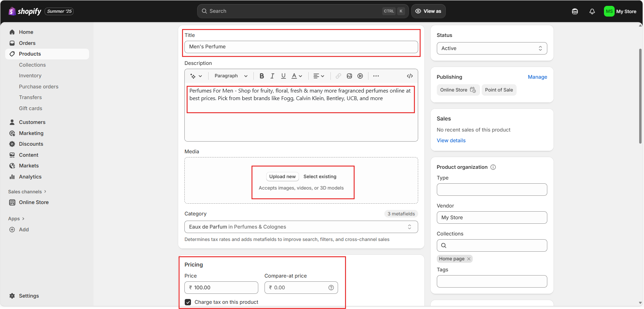This screenshot has width=644, height=309.
Task: Click the Vendor field My Store
Action: [x=492, y=218]
